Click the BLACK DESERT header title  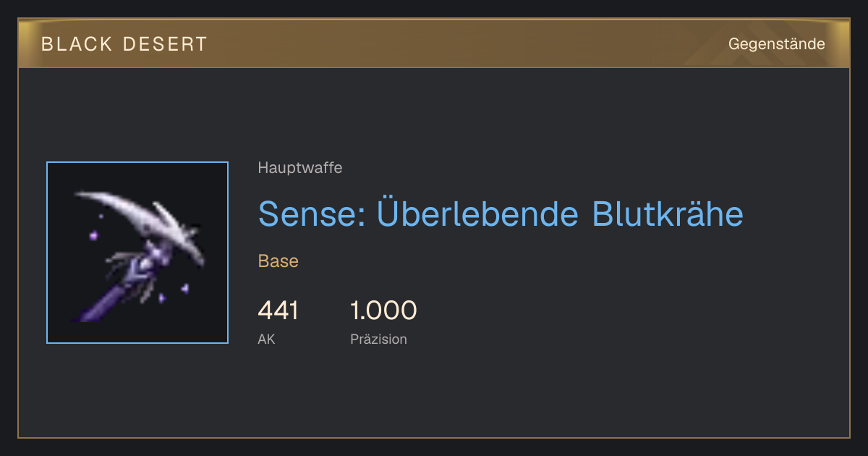click(x=124, y=44)
